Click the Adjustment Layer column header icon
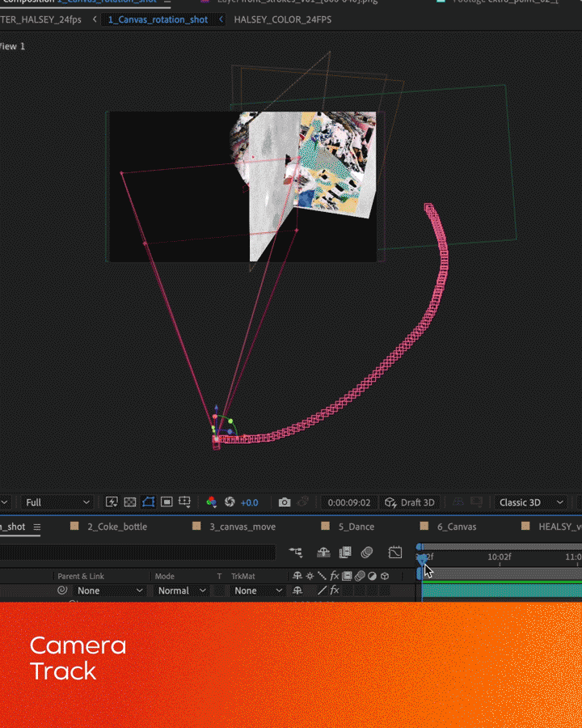582x728 pixels. pos(372,576)
